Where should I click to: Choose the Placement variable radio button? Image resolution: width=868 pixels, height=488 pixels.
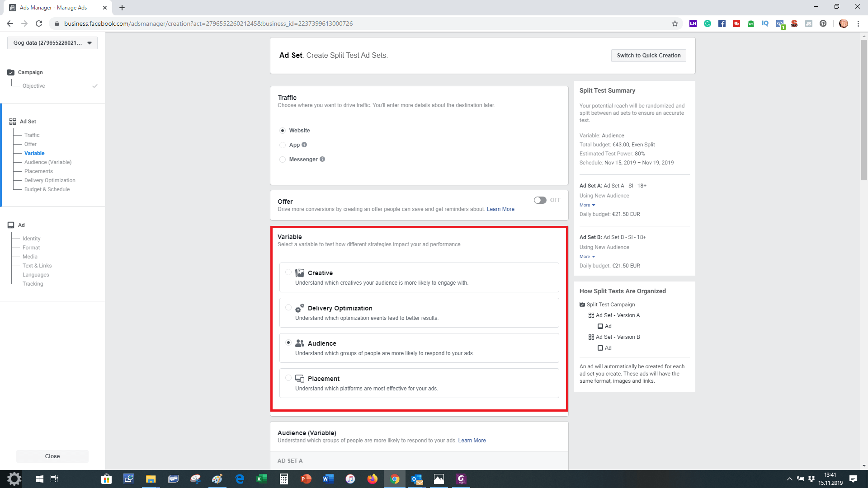[288, 378]
